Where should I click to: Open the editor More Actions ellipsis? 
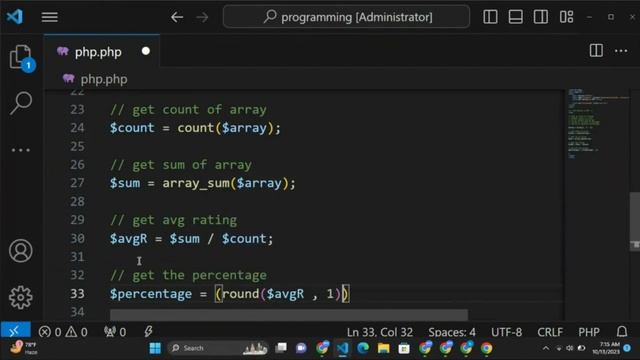pos(621,51)
